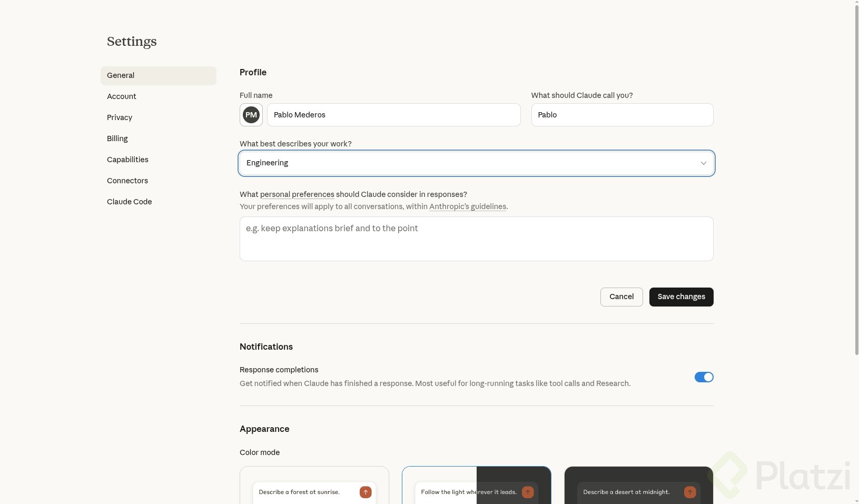Click the chevron in Engineering dropdown
The image size is (859, 504).
pos(703,163)
